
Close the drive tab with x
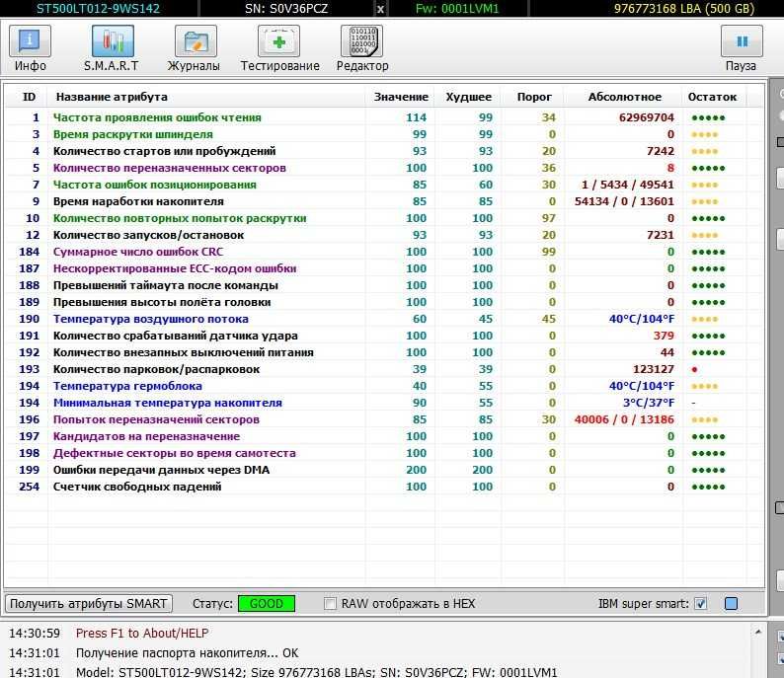pos(380,9)
